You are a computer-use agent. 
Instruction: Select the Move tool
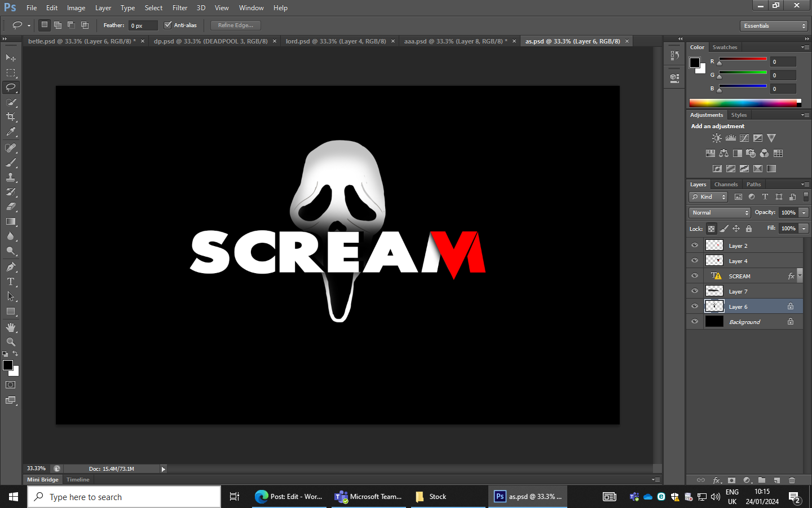(x=11, y=58)
